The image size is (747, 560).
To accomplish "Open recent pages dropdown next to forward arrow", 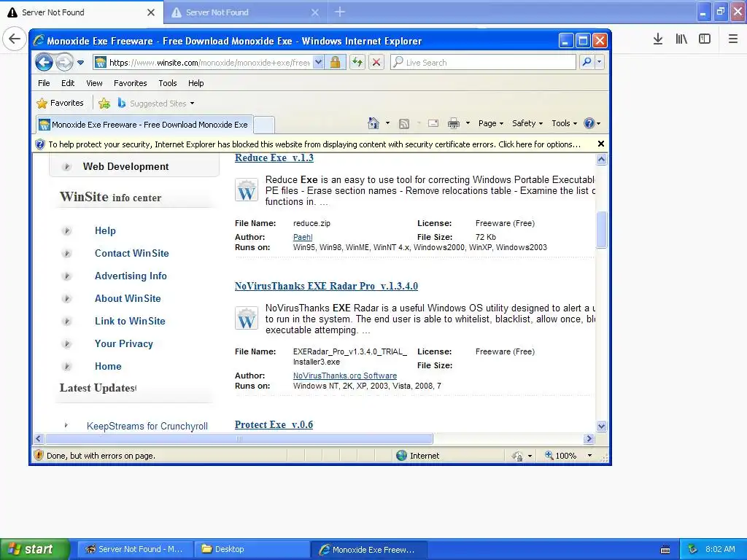I will [80, 63].
